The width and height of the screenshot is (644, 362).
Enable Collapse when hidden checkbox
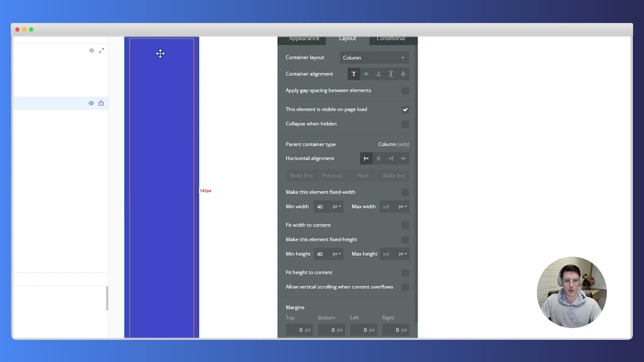(405, 124)
